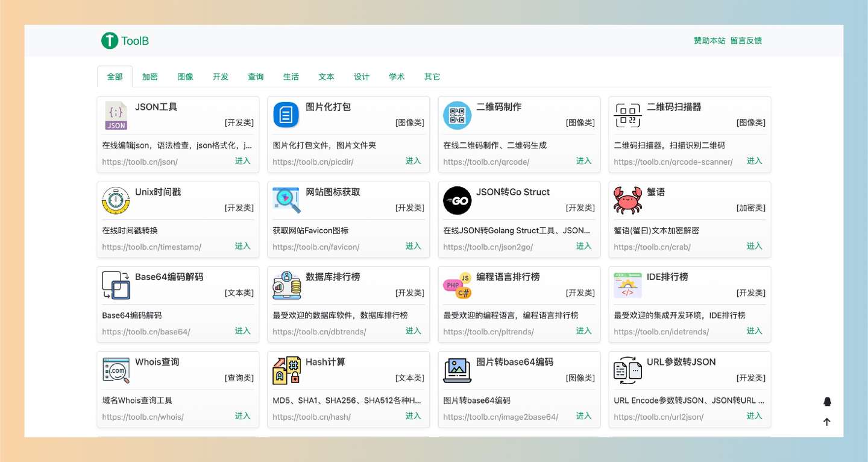The image size is (868, 462).
Task: Switch to the 加密 tab
Action: [x=150, y=77]
